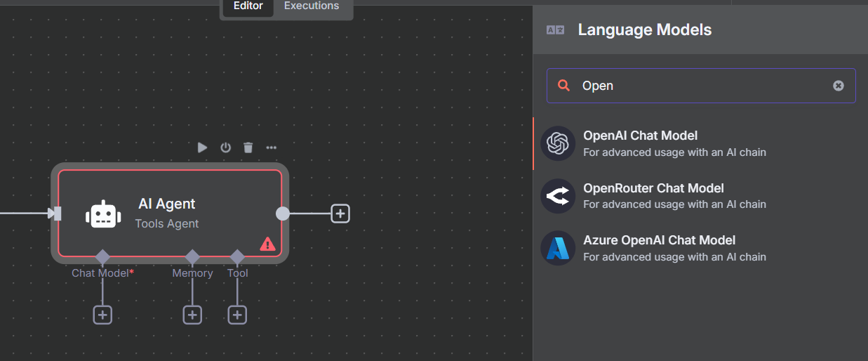Image resolution: width=868 pixels, height=361 pixels.
Task: Click the Language Models panel icon
Action: (555, 30)
